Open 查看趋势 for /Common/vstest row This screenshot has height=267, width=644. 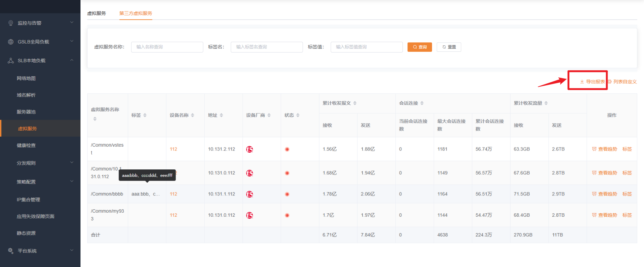[x=604, y=149]
